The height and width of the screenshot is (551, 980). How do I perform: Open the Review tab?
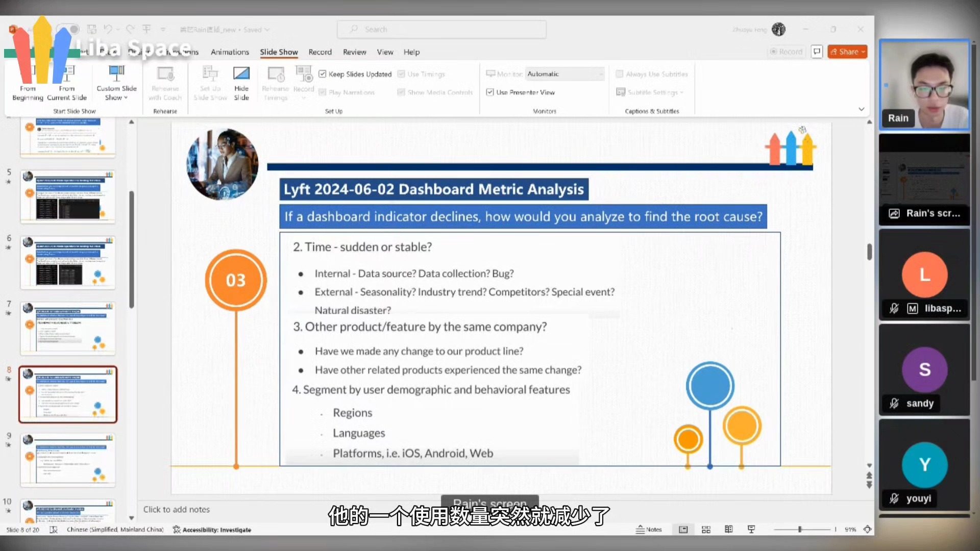coord(354,52)
